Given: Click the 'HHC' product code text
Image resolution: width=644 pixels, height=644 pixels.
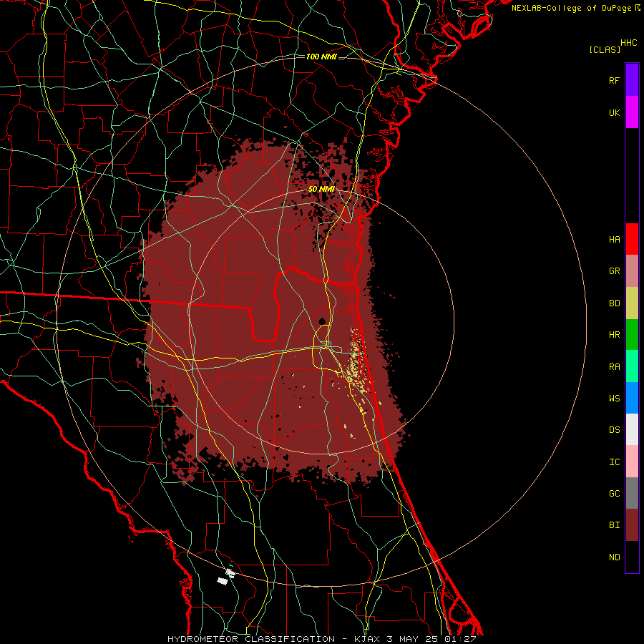Looking at the screenshot, I should (629, 43).
